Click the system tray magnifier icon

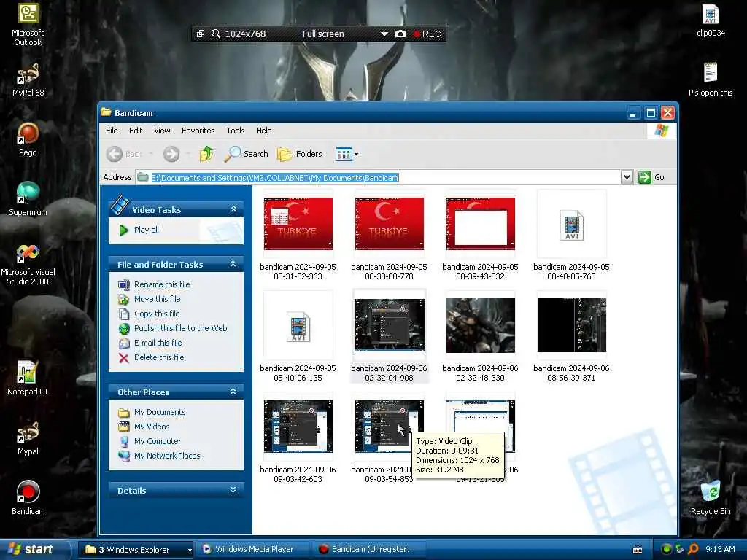coord(693,549)
